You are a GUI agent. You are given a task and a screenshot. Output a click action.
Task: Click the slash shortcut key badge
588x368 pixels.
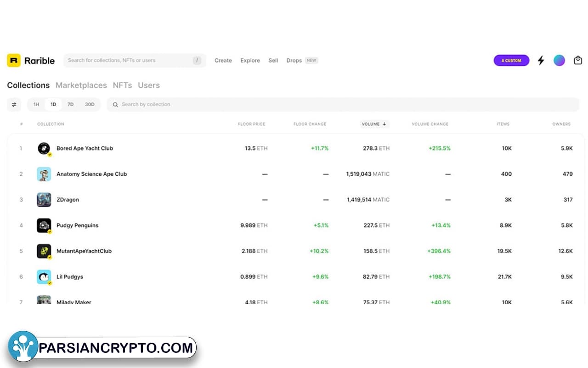click(197, 60)
